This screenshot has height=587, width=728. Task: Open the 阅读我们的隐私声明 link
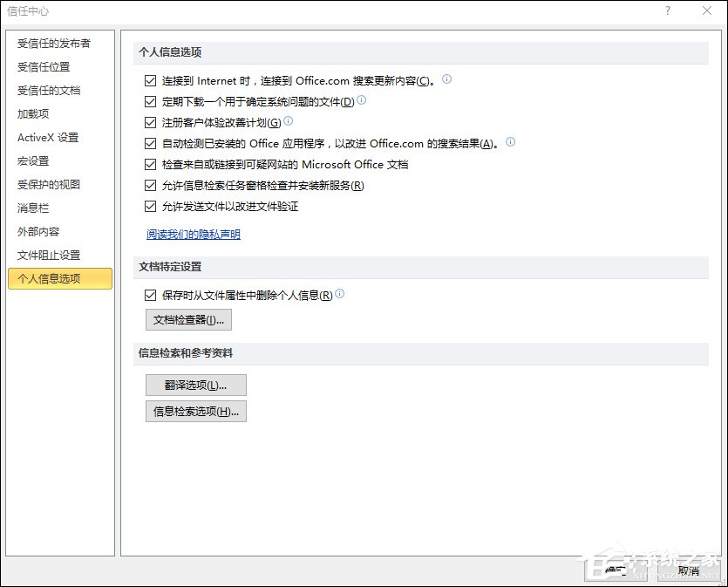(x=194, y=233)
